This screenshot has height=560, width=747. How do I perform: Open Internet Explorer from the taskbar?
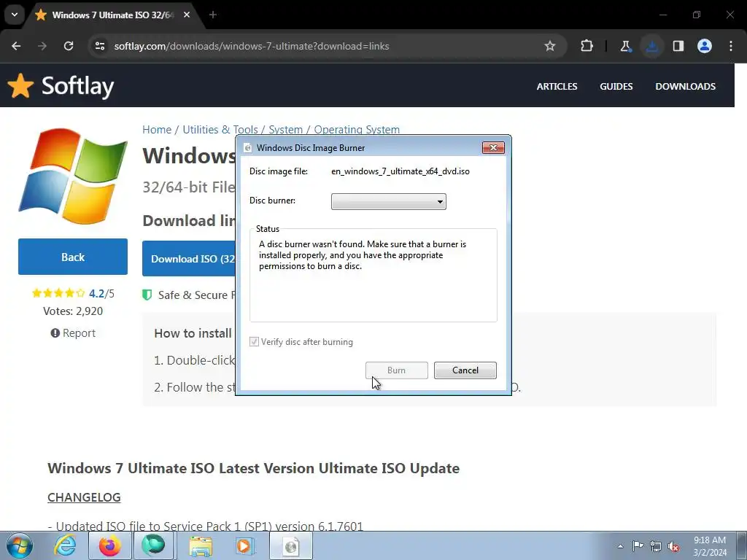65,545
